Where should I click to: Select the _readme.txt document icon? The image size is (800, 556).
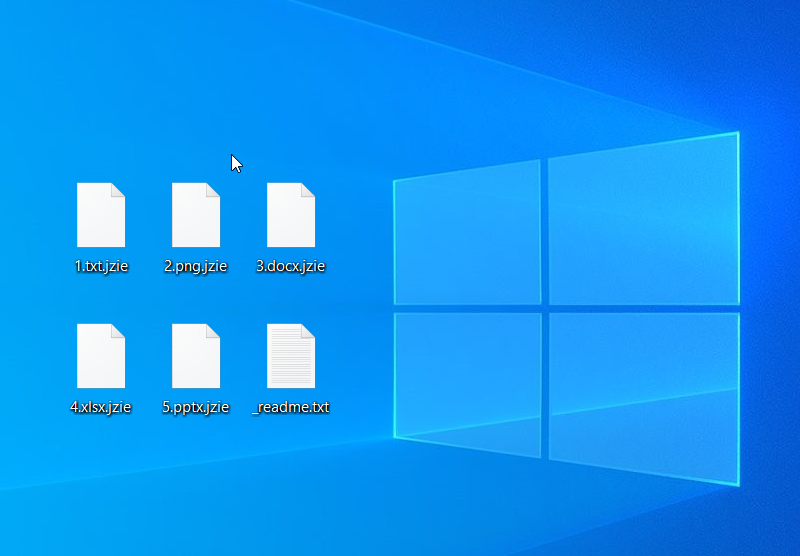(x=291, y=356)
